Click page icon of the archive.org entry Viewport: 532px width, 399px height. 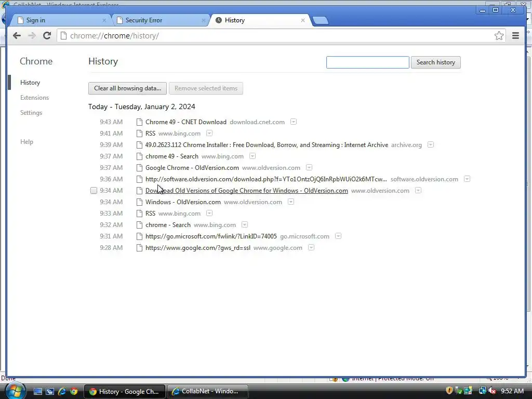point(139,145)
